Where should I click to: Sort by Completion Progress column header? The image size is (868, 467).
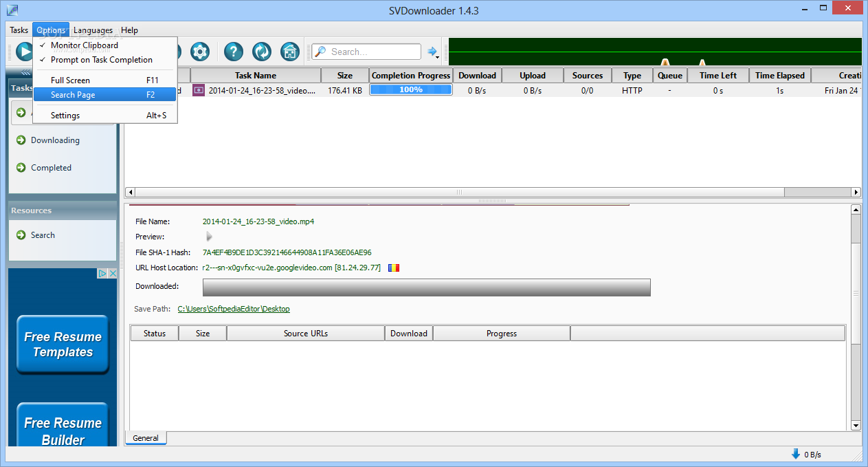411,76
